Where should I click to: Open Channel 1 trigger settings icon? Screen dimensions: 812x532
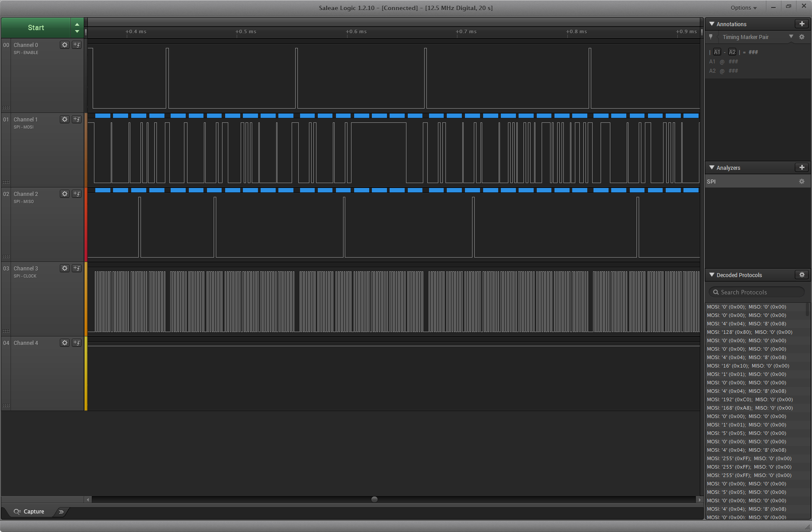[77, 119]
